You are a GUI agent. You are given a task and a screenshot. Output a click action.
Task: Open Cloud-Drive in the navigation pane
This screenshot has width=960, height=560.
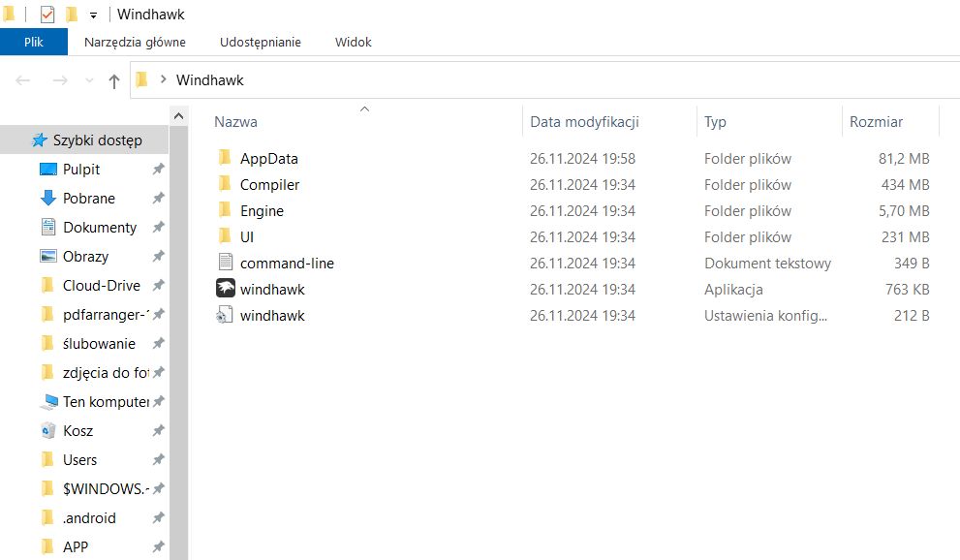(x=102, y=286)
